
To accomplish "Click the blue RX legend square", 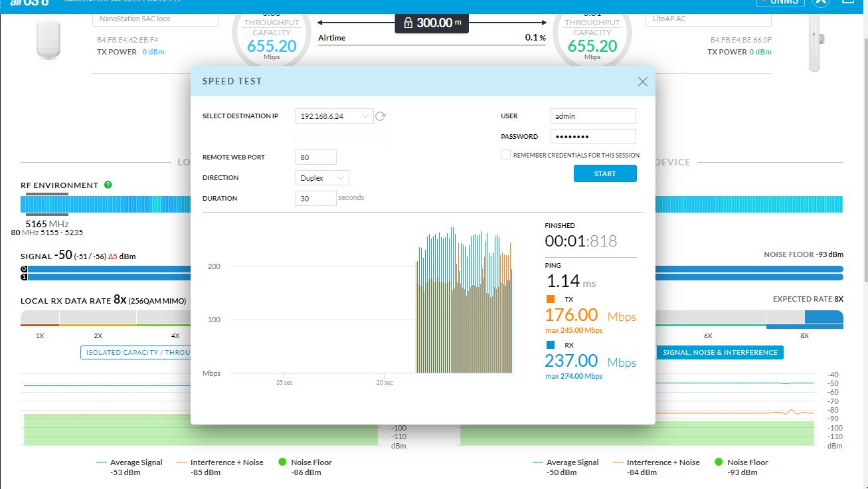I will tap(550, 345).
